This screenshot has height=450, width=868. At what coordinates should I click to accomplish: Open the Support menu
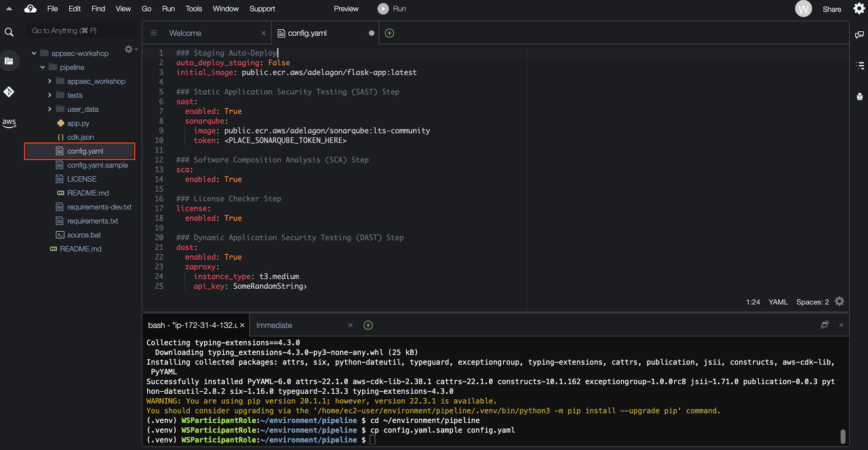point(262,9)
